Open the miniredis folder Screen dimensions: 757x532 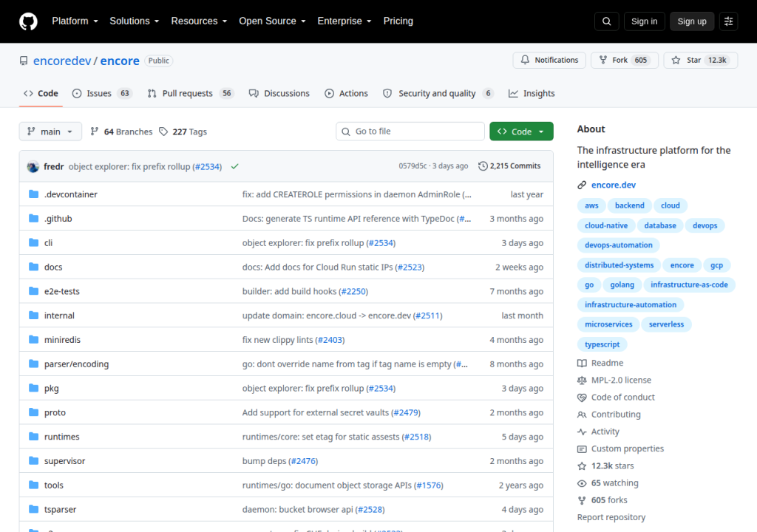point(62,340)
